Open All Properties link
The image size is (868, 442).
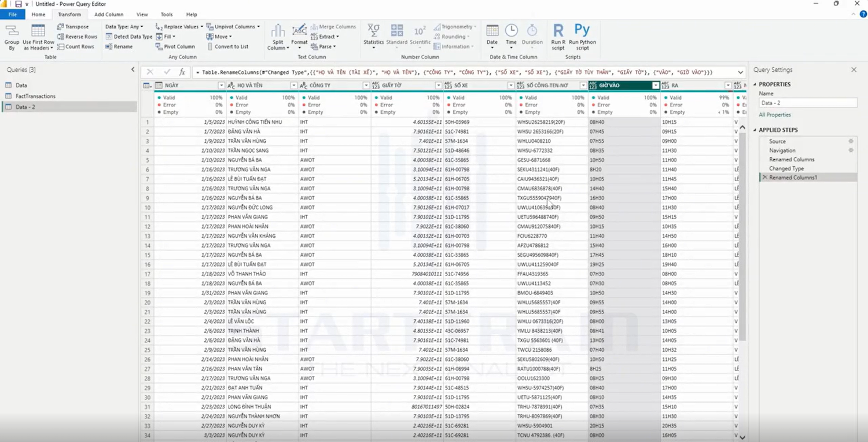click(774, 115)
